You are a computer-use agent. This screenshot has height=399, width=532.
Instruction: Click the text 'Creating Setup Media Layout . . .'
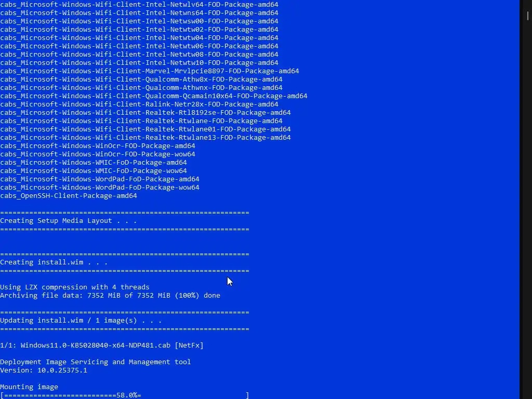(x=68, y=220)
